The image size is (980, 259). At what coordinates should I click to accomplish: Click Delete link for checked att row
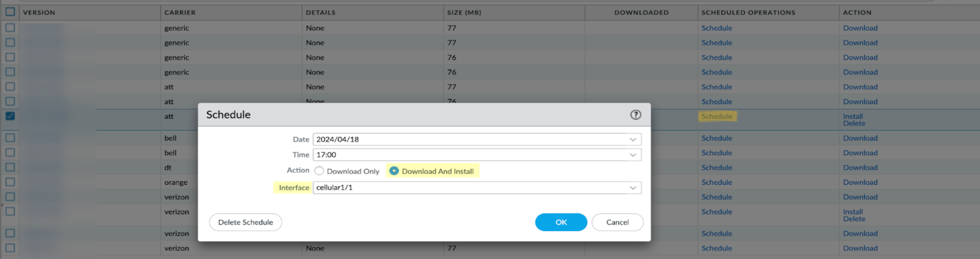[x=854, y=124]
